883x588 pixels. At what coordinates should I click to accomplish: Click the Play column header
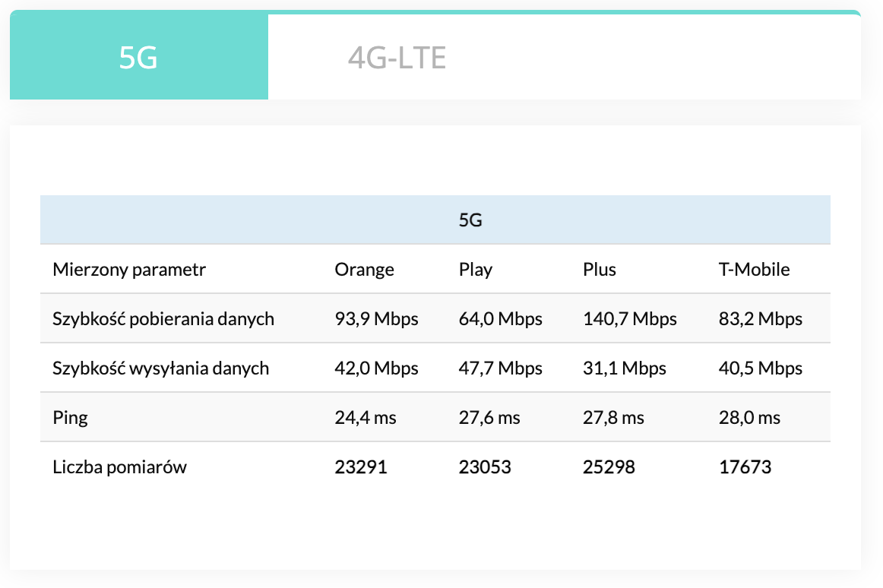tap(476, 270)
